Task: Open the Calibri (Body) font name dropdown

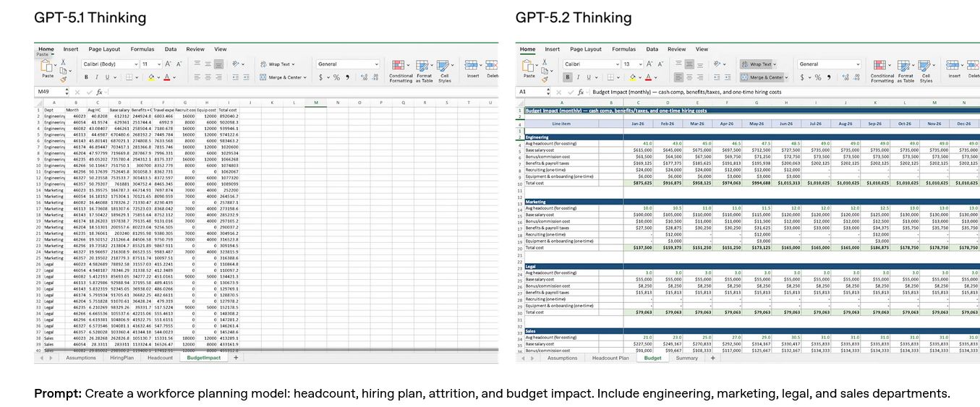Action: (x=109, y=64)
